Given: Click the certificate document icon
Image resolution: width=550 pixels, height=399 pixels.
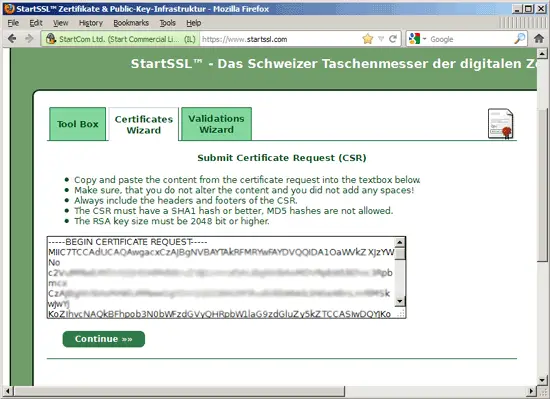Looking at the screenshot, I should (x=501, y=124).
